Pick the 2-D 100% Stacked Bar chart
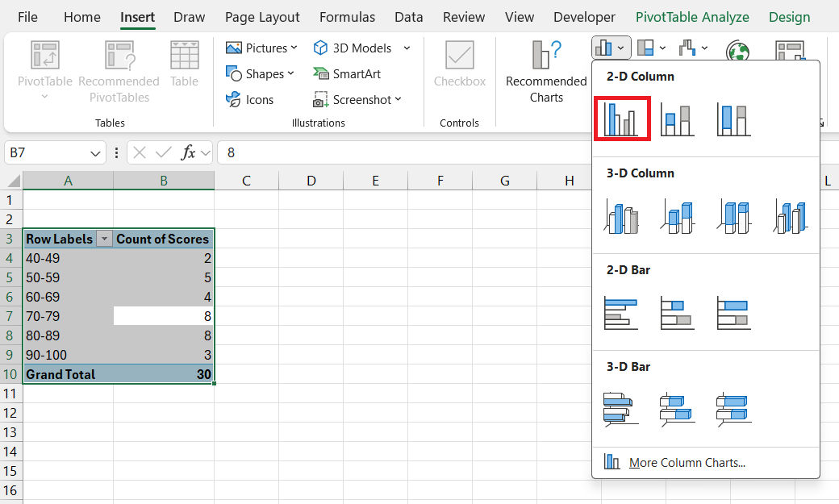The height and width of the screenshot is (504, 839). point(733,314)
